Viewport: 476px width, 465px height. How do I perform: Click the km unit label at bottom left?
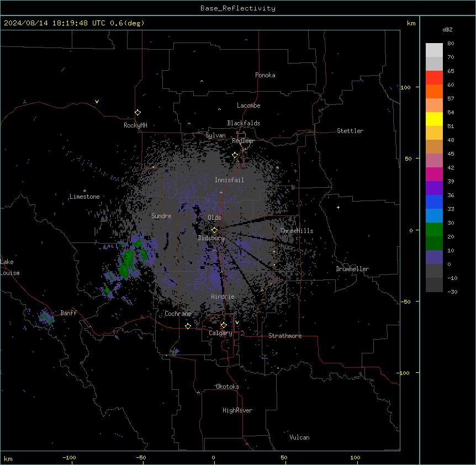point(8,459)
